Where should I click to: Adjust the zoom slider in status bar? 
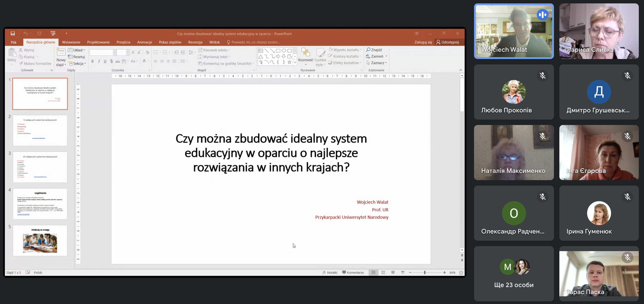point(425,272)
